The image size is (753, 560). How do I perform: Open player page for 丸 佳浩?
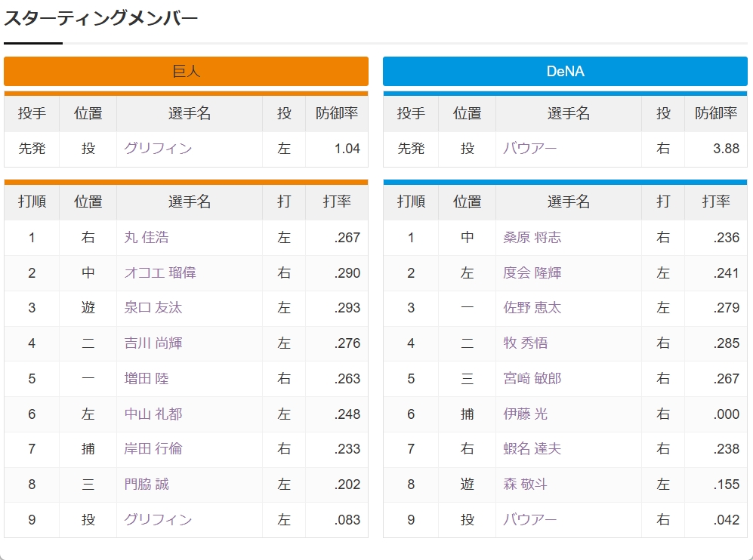(x=147, y=238)
